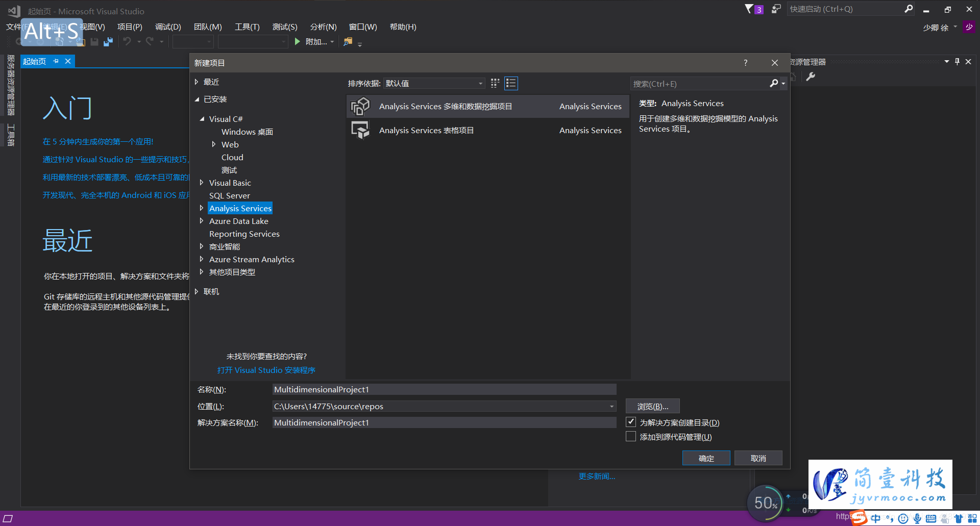
Task: Close the Start Page tab
Action: click(67, 61)
